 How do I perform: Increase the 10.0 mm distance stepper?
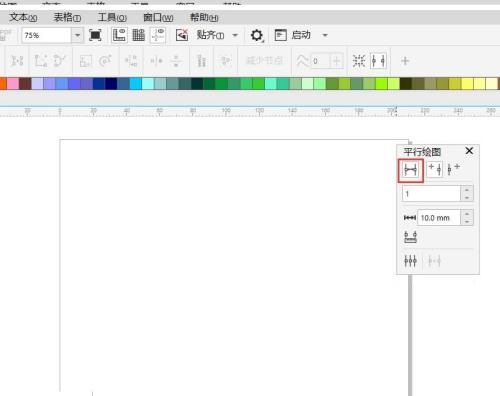tap(467, 214)
